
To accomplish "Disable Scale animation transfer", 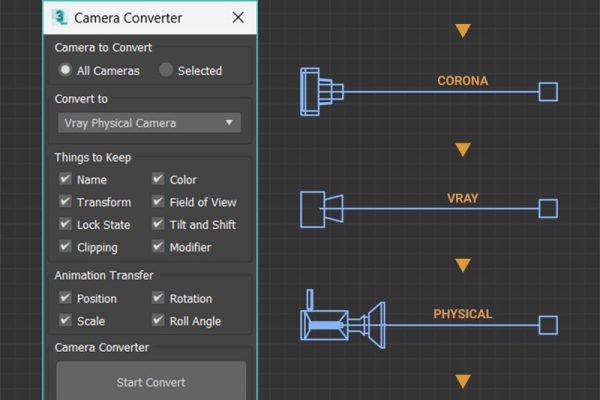I will [65, 320].
